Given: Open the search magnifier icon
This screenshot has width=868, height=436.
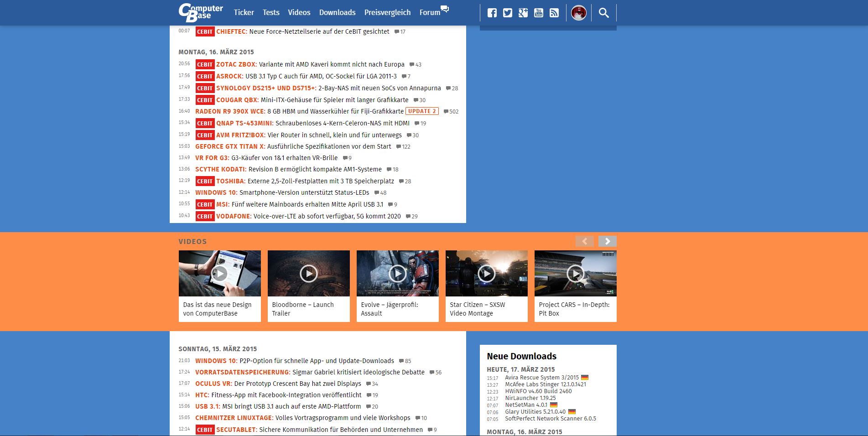Looking at the screenshot, I should (x=603, y=13).
